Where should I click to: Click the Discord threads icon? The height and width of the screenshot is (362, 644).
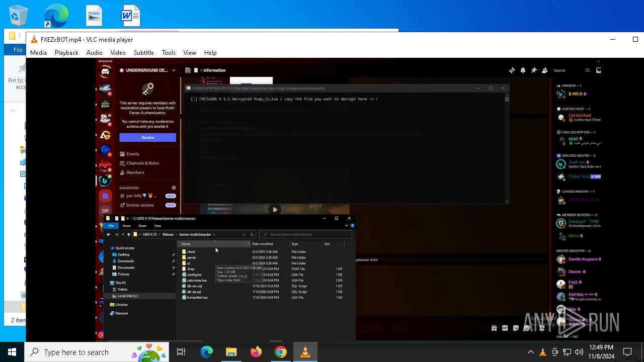(x=512, y=70)
